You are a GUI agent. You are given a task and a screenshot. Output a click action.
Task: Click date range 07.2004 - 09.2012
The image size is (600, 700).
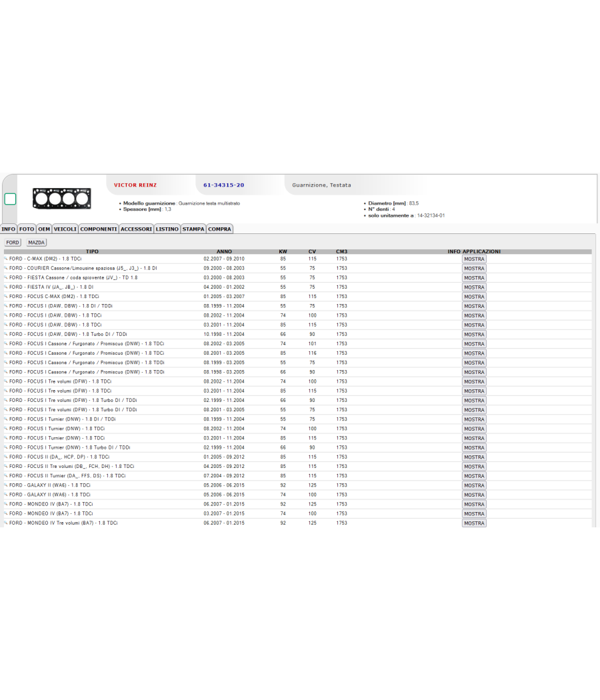tap(224, 475)
